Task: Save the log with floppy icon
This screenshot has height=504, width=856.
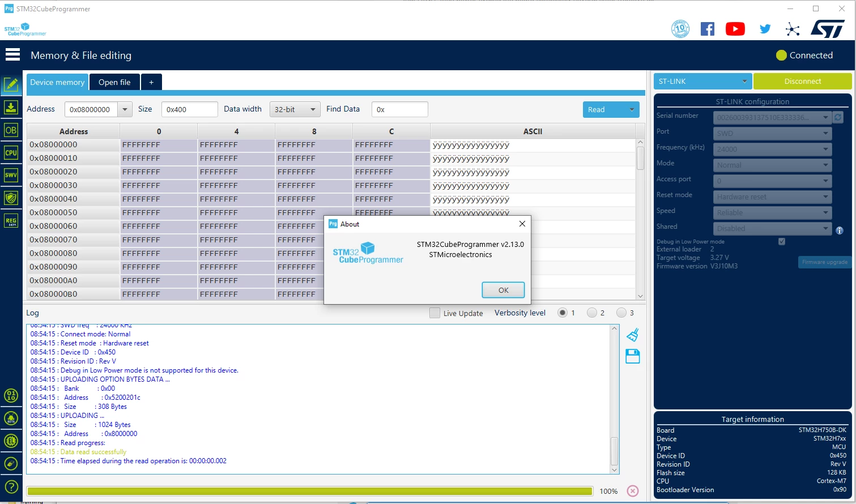Action: 633,356
